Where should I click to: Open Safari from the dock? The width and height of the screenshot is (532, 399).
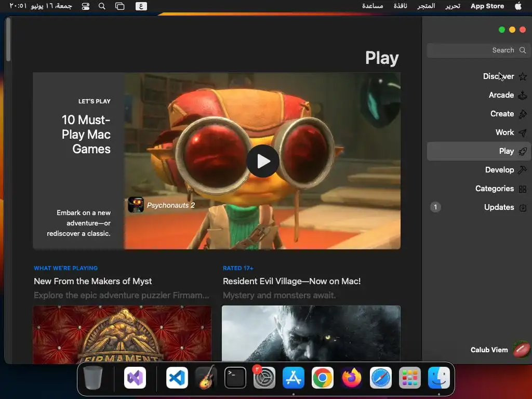click(x=381, y=378)
